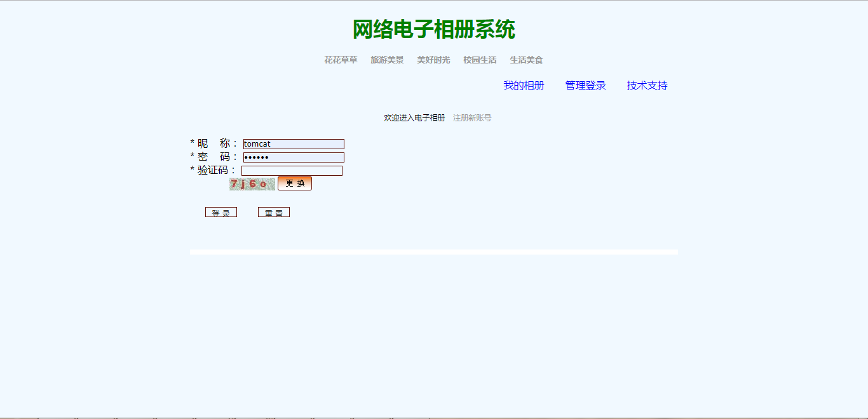Open the 花花草草 category

(x=341, y=60)
